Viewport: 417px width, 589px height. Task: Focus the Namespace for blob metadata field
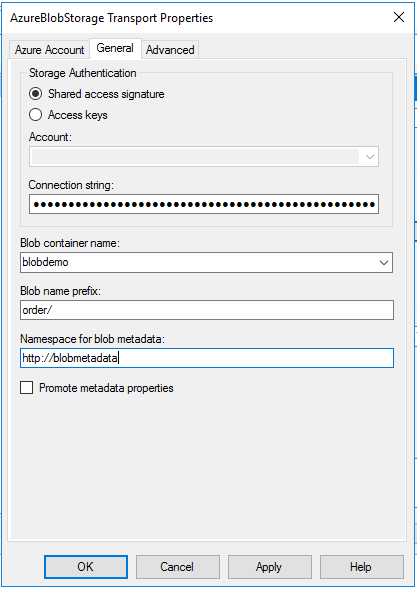[207, 358]
